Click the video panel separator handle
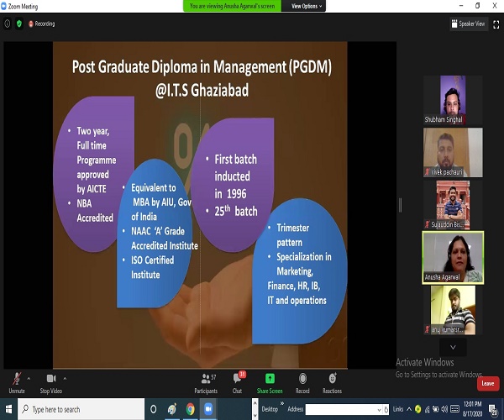This screenshot has height=420, width=504. [400, 205]
